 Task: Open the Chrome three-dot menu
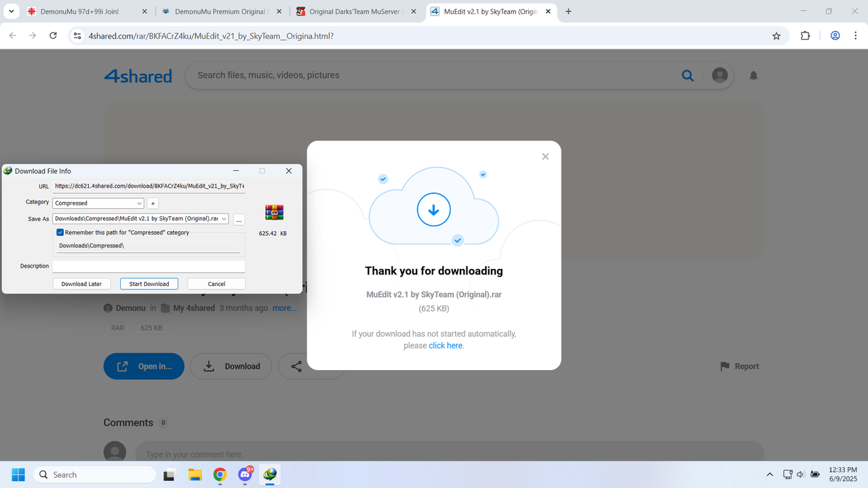click(x=856, y=36)
